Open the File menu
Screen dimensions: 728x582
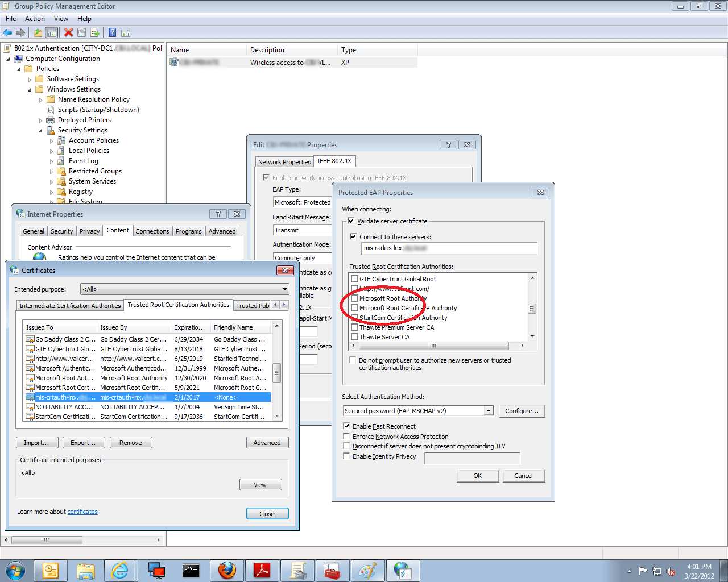click(x=11, y=19)
